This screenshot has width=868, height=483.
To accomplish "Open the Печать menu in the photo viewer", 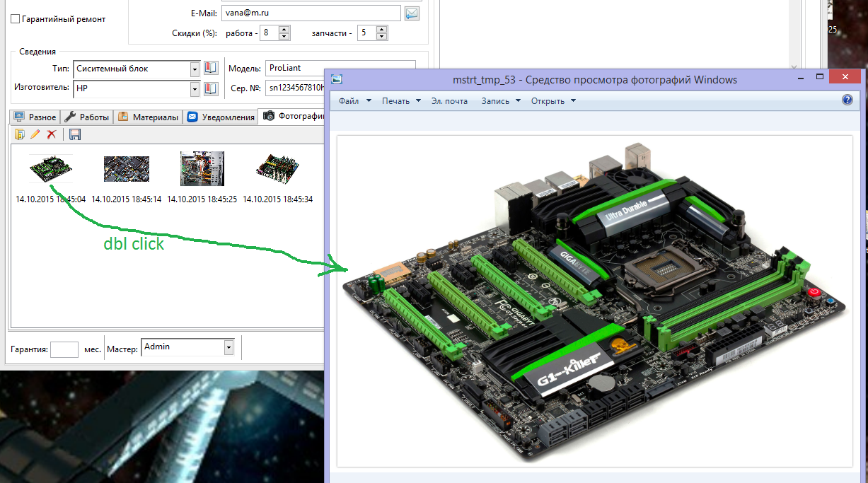I will (x=401, y=101).
